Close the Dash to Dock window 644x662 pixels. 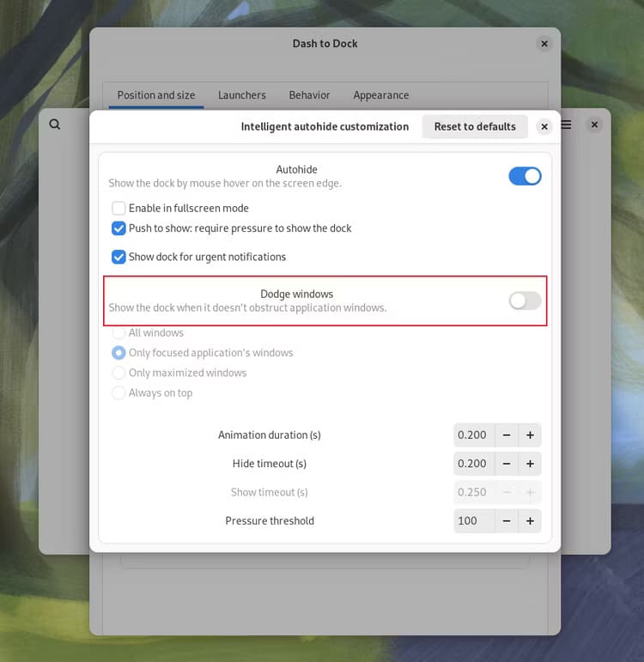tap(544, 44)
